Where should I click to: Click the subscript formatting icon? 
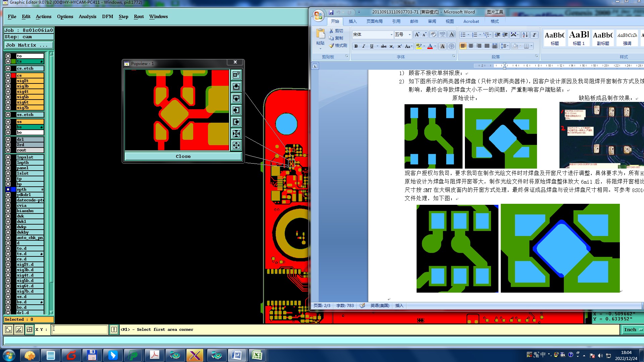pyautogui.click(x=391, y=46)
